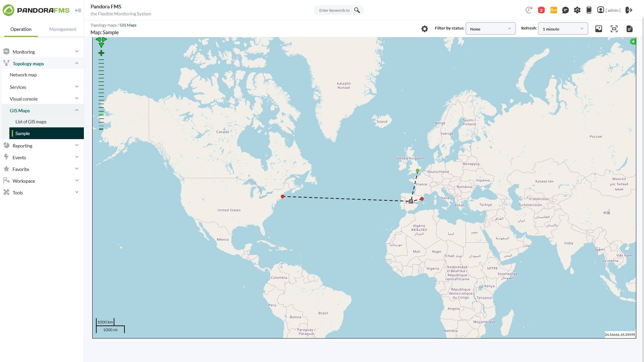The height and width of the screenshot is (362, 644).
Task: Click the logout arrow icon
Action: 629,10
